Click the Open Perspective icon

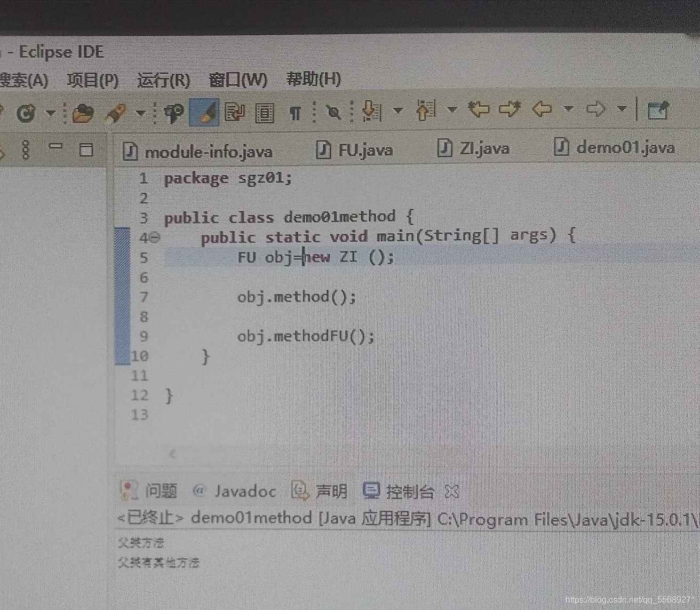[658, 110]
